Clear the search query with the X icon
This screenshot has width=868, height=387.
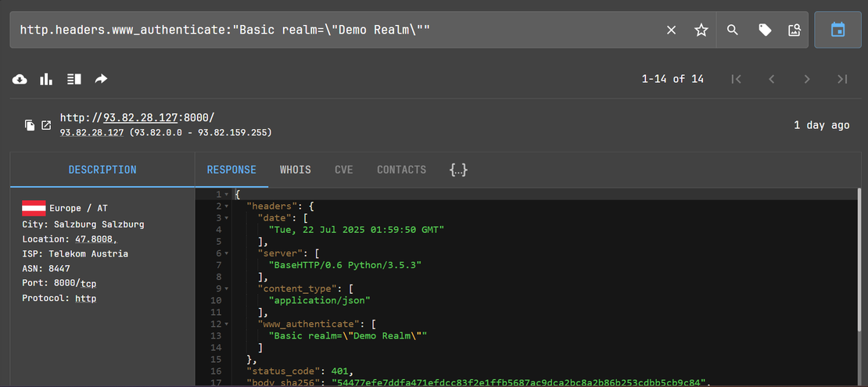(x=671, y=30)
